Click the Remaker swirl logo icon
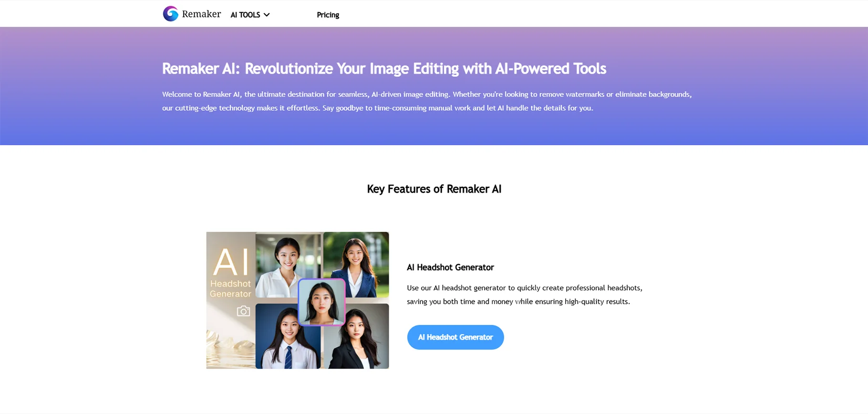The width and height of the screenshot is (868, 414). click(170, 14)
